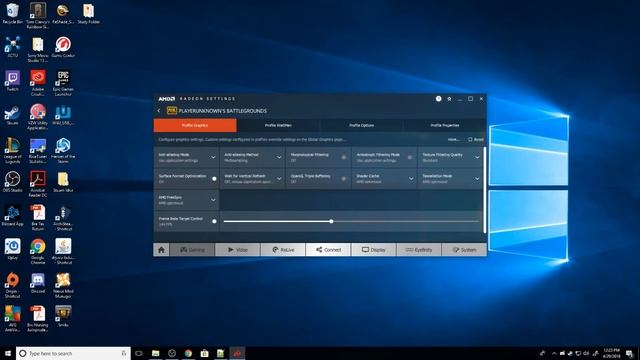The height and width of the screenshot is (360, 640).
Task: Click the star favorites icon in title bar
Action: click(449, 99)
